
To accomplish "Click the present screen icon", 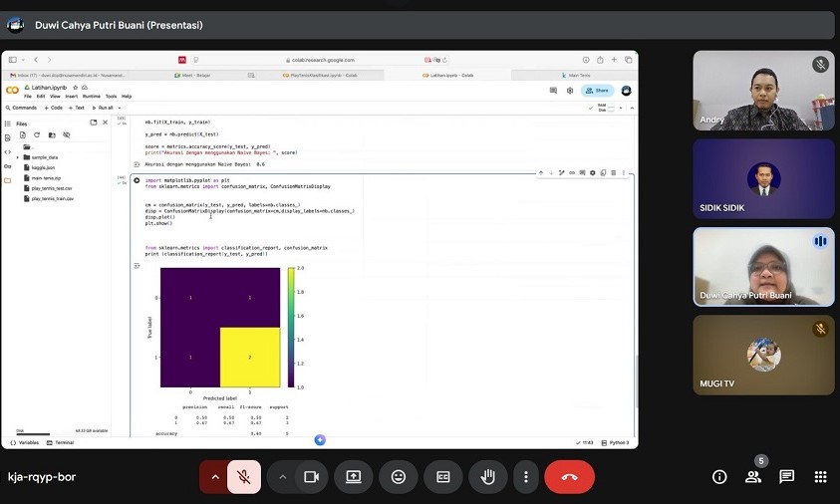I will pos(353,477).
